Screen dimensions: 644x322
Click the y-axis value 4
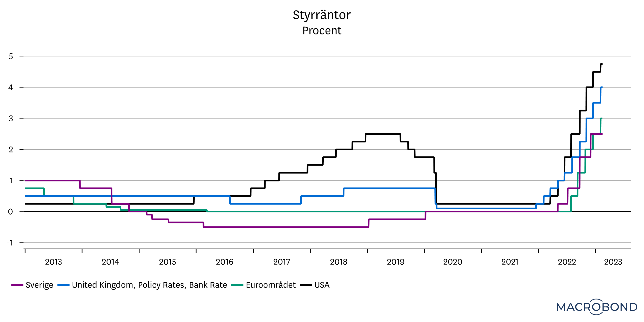[11, 88]
